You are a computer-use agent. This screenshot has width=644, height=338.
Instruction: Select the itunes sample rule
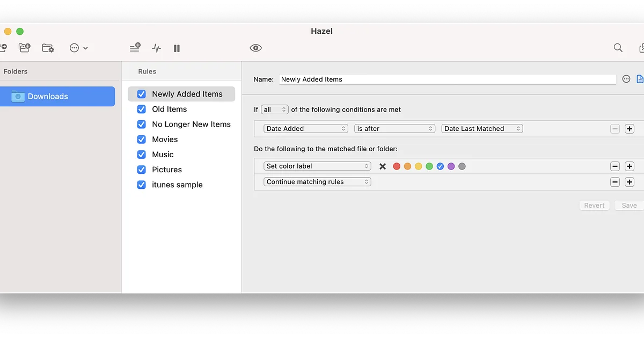[177, 185]
